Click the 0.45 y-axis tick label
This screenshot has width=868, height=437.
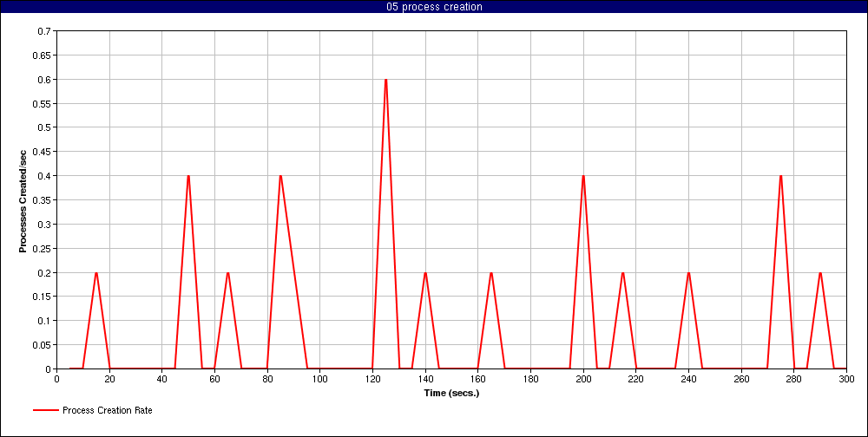[x=42, y=152]
